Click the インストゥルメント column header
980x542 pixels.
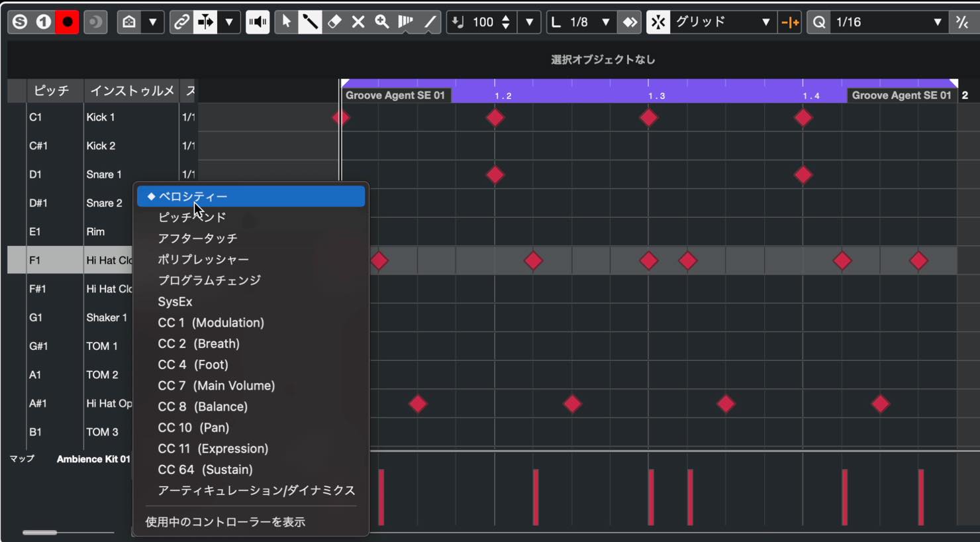pyautogui.click(x=131, y=91)
